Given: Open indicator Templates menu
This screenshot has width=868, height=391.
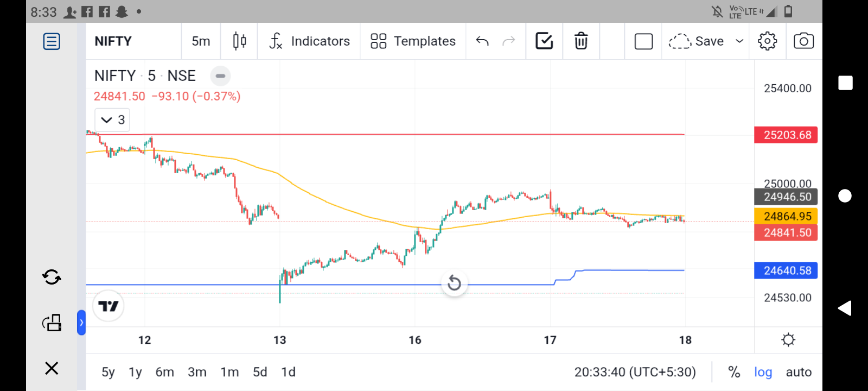Looking at the screenshot, I should [x=413, y=41].
